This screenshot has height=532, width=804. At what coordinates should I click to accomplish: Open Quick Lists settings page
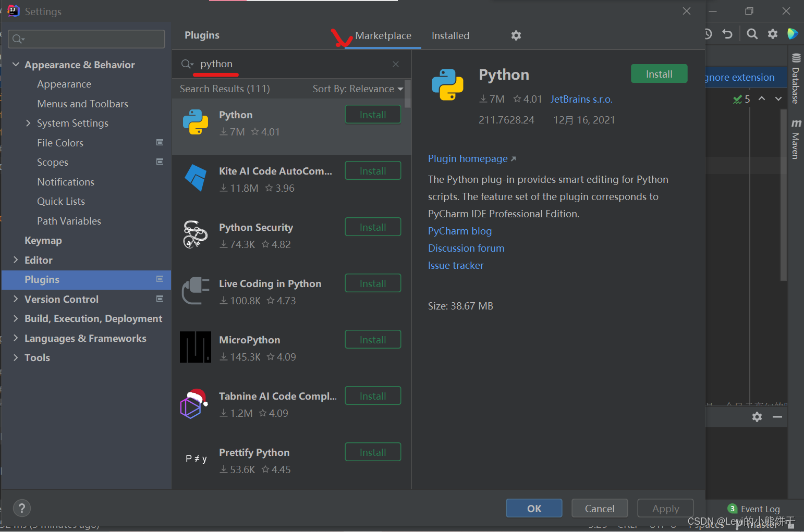61,201
